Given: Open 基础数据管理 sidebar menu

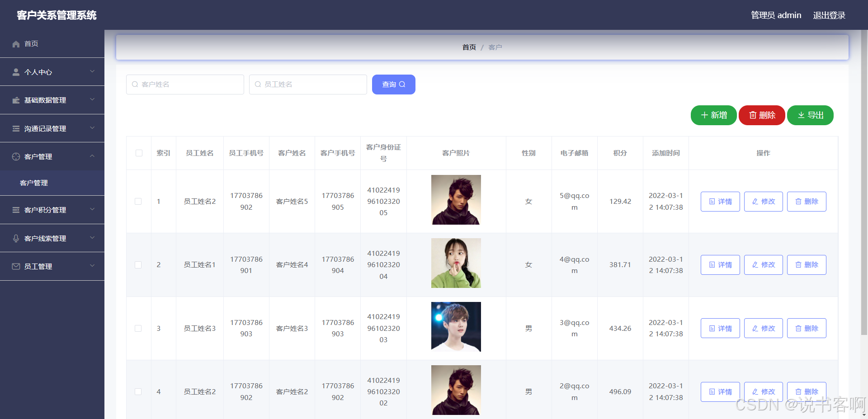Looking at the screenshot, I should (x=52, y=100).
